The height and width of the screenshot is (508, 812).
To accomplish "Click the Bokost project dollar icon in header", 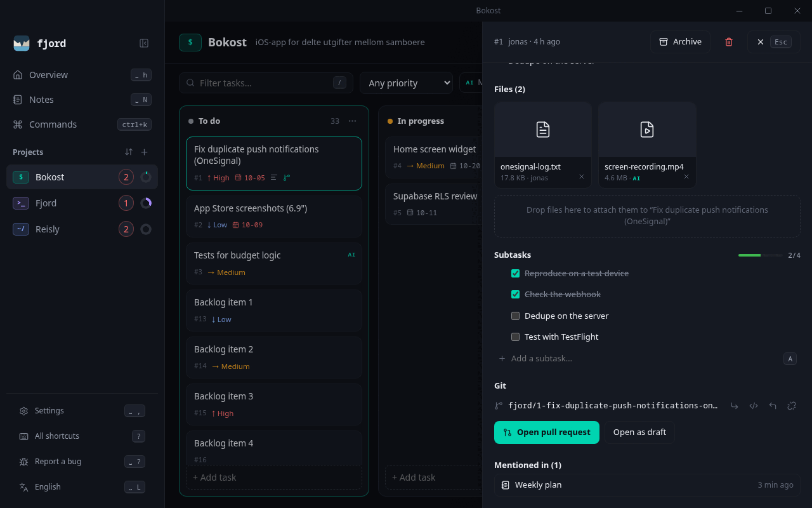I will pyautogui.click(x=190, y=43).
